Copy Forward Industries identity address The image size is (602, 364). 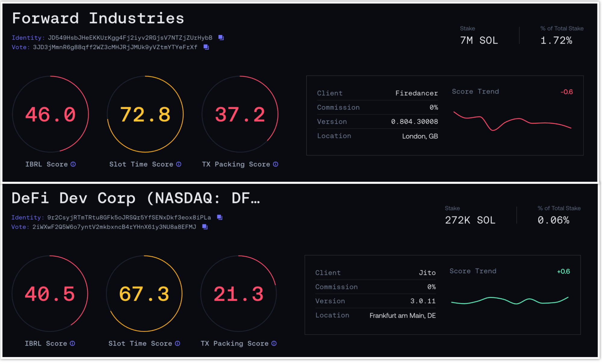(221, 38)
